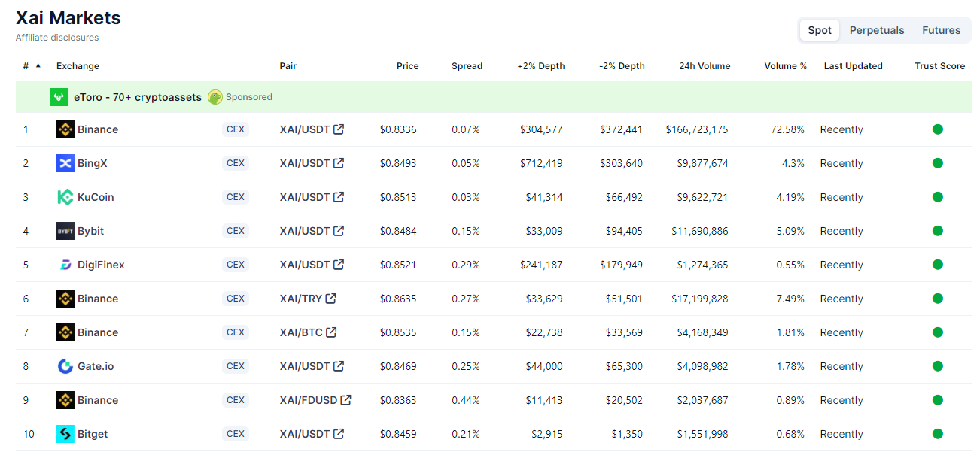Open the XAI/BTC pair link
This screenshot has width=980, height=461.
[x=300, y=332]
